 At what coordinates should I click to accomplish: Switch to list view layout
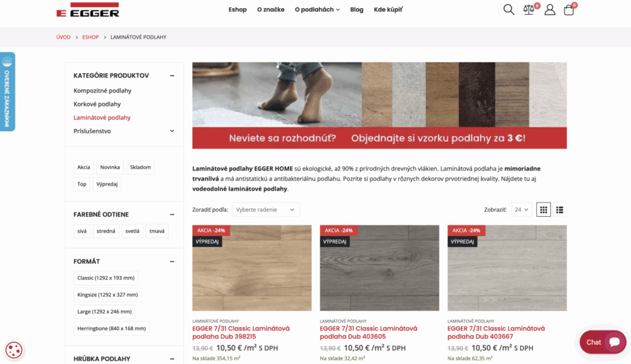(x=560, y=209)
